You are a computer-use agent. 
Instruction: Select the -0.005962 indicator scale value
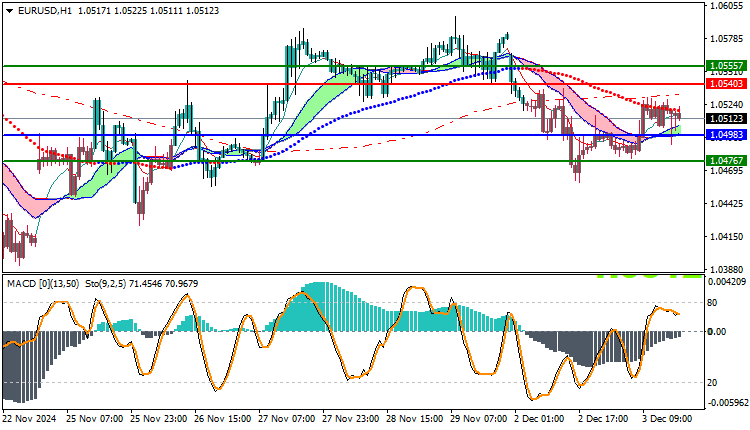pyautogui.click(x=726, y=403)
